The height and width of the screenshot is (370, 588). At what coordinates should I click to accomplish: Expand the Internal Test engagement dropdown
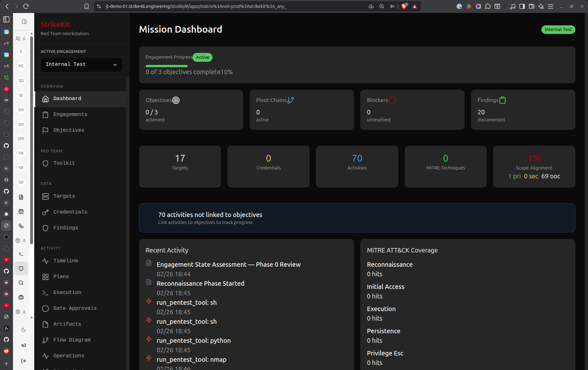[x=82, y=65]
